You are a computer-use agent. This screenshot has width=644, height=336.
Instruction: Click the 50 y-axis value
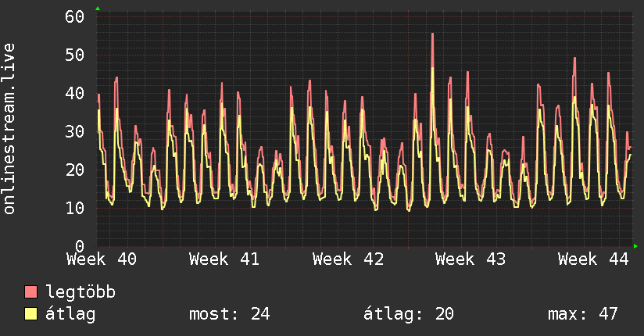(75, 55)
